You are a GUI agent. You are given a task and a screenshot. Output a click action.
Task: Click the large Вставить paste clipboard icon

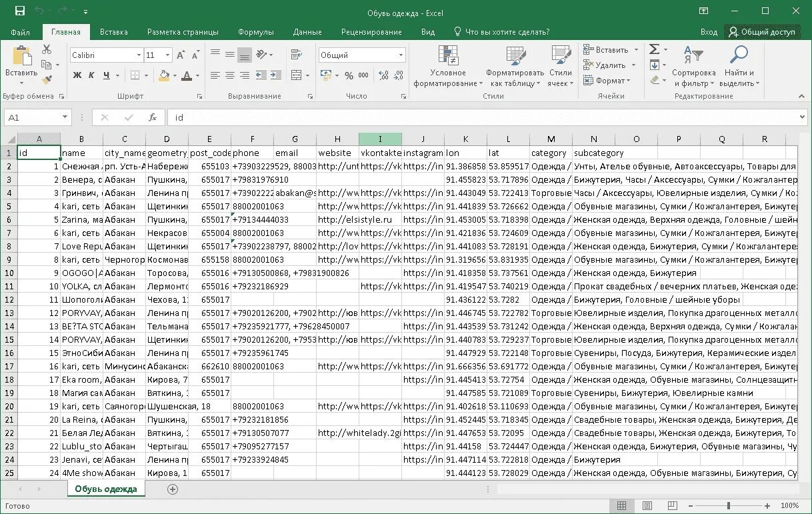(22, 56)
